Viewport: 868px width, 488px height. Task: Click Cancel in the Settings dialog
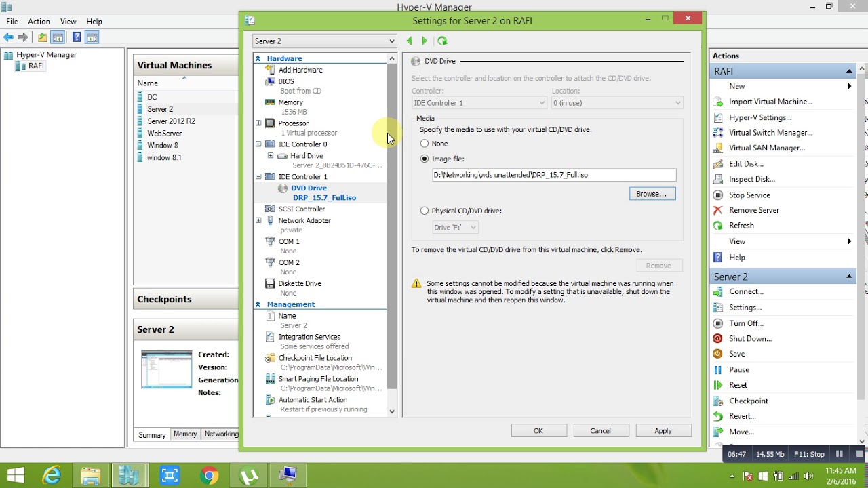[x=600, y=431]
